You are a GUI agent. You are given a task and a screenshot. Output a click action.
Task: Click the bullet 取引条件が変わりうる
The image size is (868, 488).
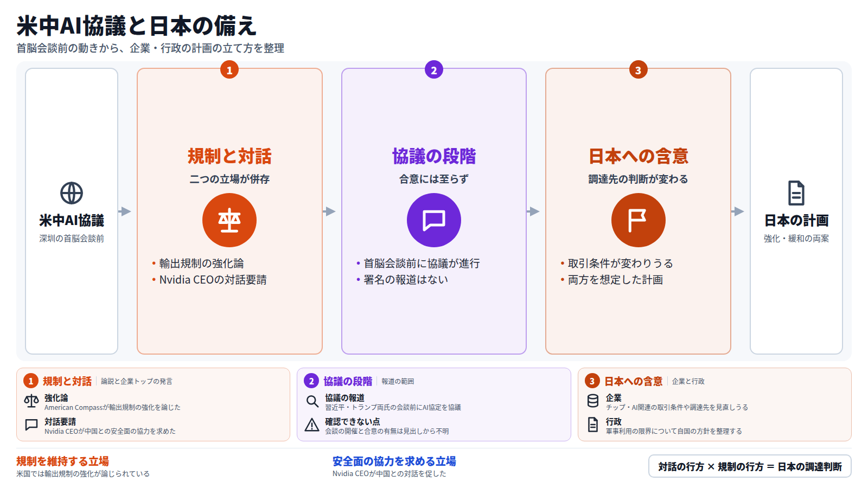tap(621, 264)
